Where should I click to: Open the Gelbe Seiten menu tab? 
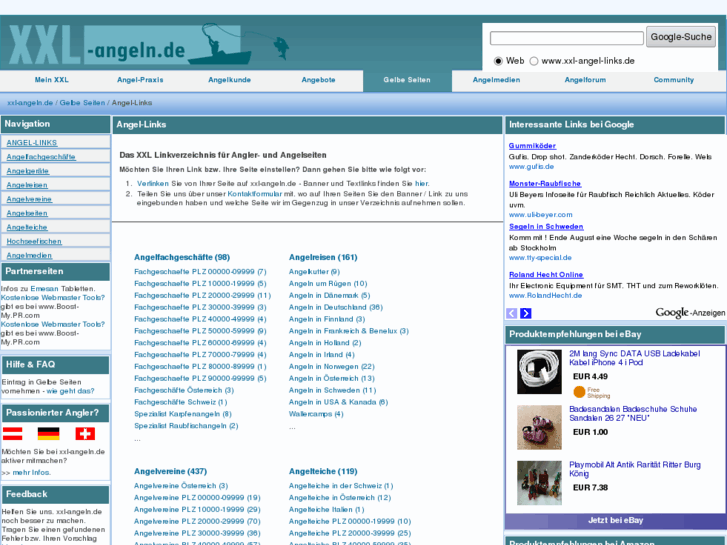pos(407,80)
